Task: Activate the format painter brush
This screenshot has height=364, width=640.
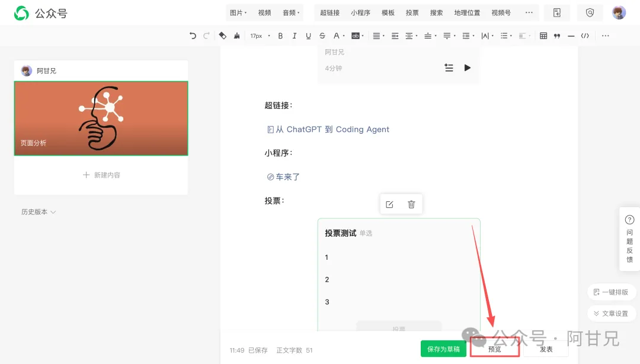Action: pyautogui.click(x=236, y=36)
